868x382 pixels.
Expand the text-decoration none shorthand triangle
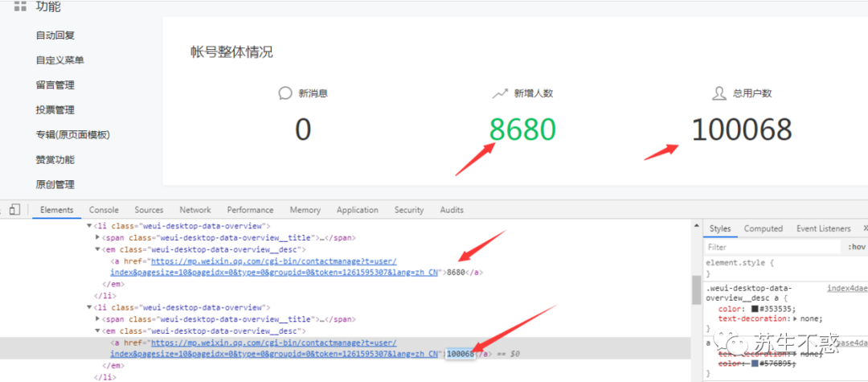click(x=796, y=318)
